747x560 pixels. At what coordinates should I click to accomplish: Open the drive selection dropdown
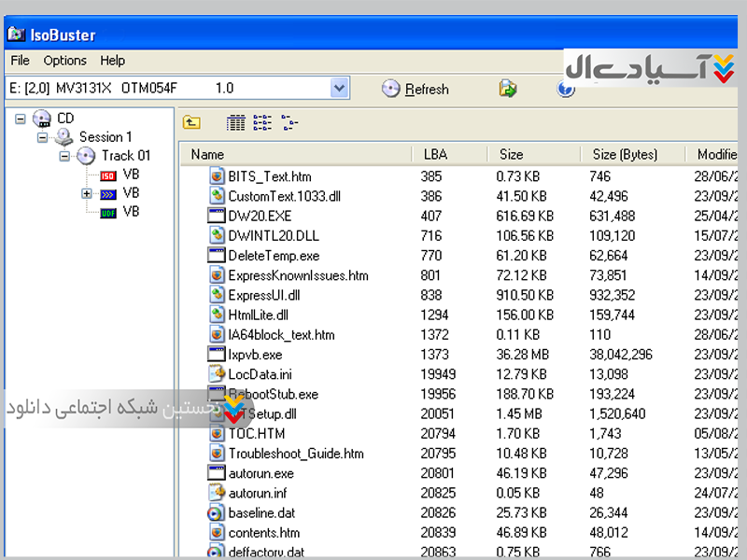click(339, 89)
